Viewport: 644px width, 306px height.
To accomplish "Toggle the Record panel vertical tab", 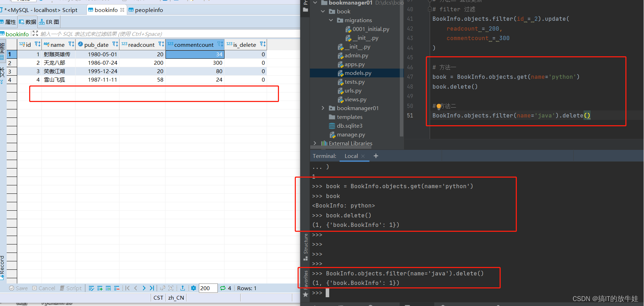I will coord(2,268).
